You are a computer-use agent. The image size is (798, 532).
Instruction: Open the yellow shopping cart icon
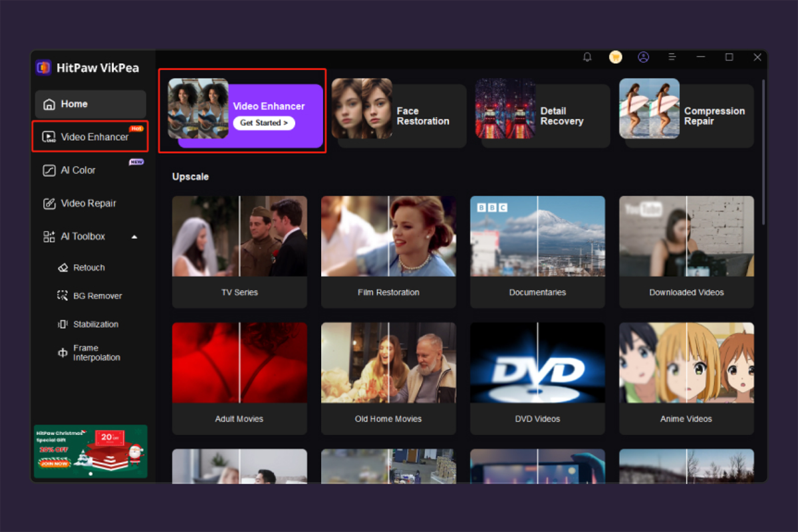(x=616, y=57)
